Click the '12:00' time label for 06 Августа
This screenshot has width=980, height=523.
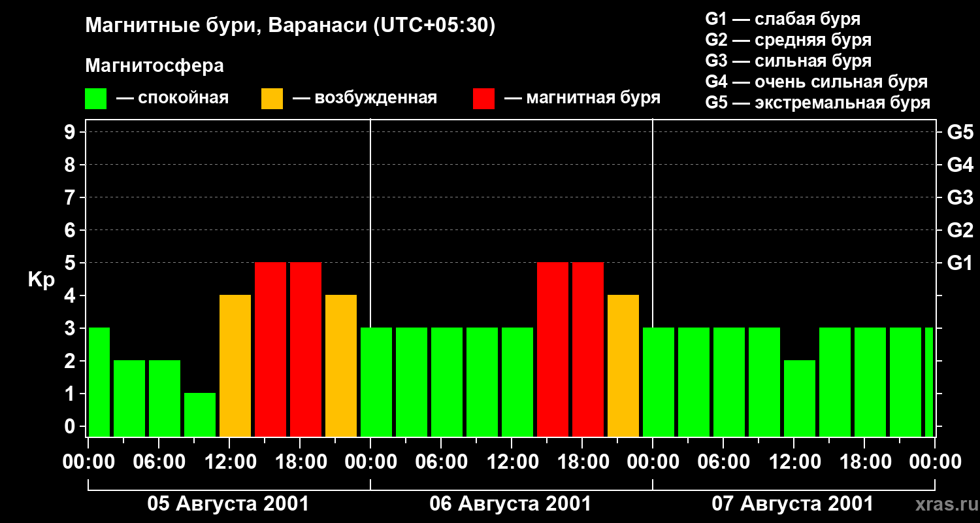[512, 462]
